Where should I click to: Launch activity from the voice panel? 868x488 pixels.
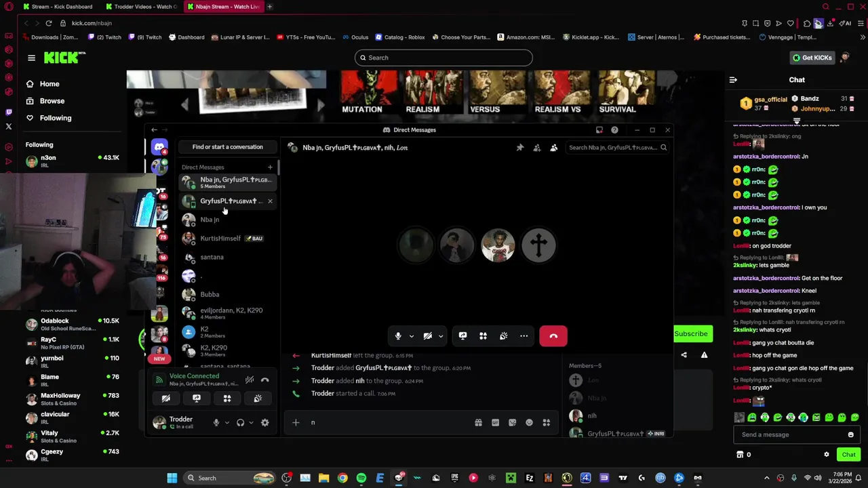(227, 399)
